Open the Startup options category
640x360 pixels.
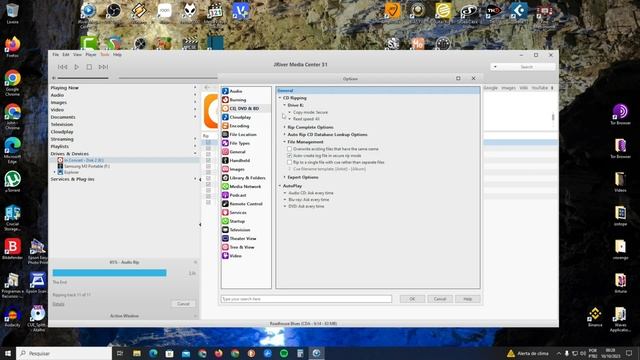(237, 221)
